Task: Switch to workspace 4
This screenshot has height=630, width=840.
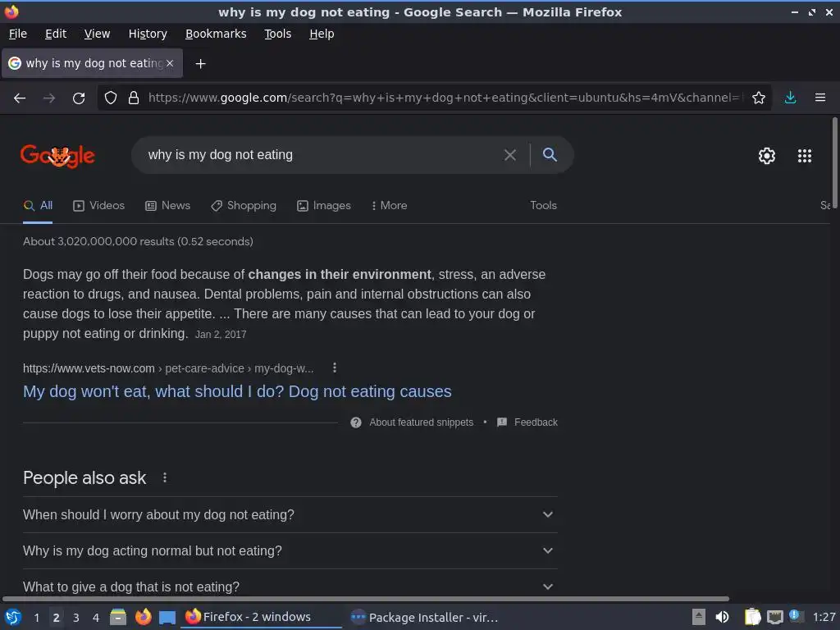Action: coord(96,618)
